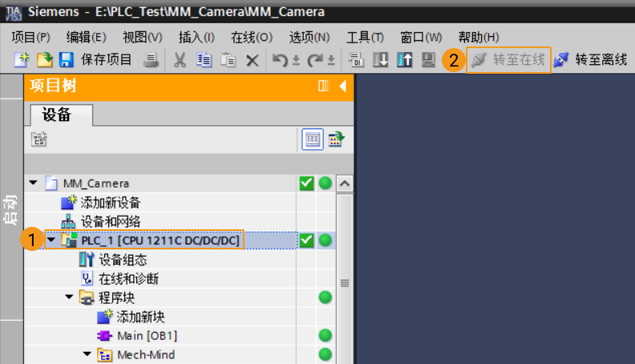Toggle the overview table view icon
Screen dimensions: 635x364
[x=313, y=140]
